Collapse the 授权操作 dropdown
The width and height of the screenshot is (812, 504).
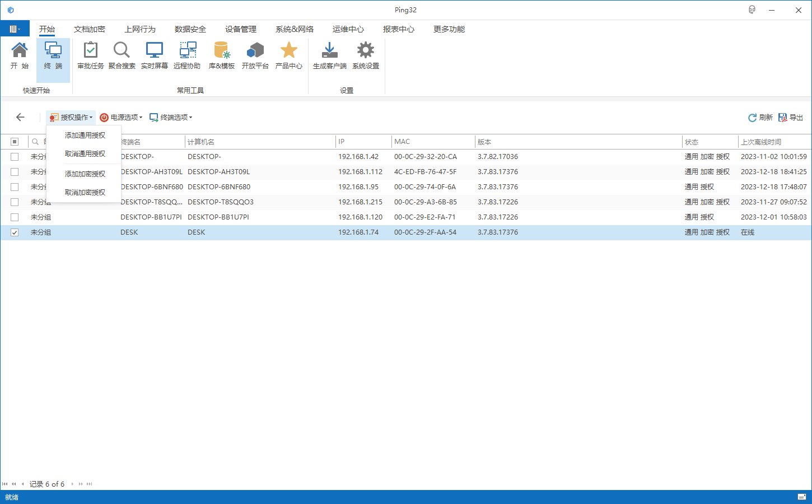(x=71, y=117)
